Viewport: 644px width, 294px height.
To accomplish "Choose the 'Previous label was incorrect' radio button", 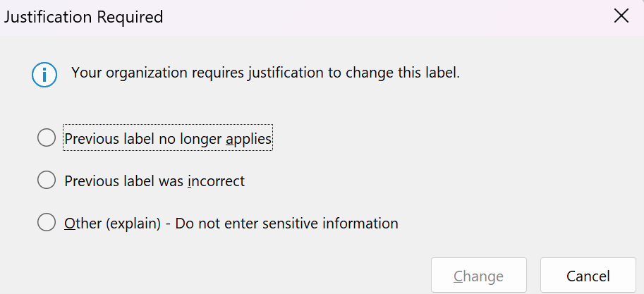I will click(47, 180).
